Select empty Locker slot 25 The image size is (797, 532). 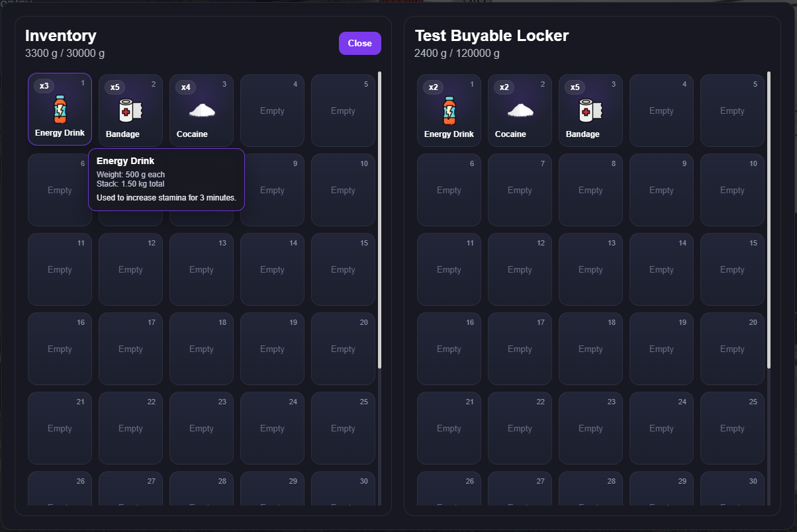pyautogui.click(x=732, y=428)
